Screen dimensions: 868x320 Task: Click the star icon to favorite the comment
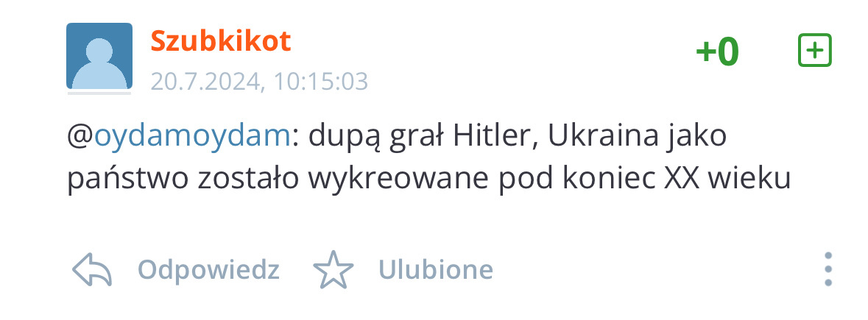pos(334,270)
